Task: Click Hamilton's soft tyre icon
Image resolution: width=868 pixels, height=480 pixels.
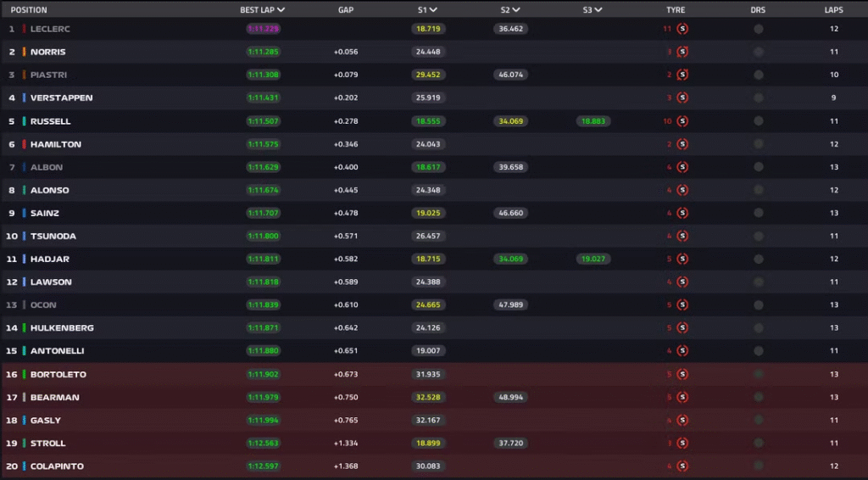Action: tap(682, 144)
